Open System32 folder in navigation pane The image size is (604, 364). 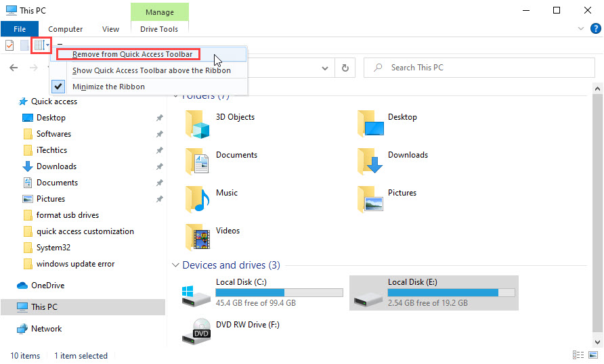[53, 248]
